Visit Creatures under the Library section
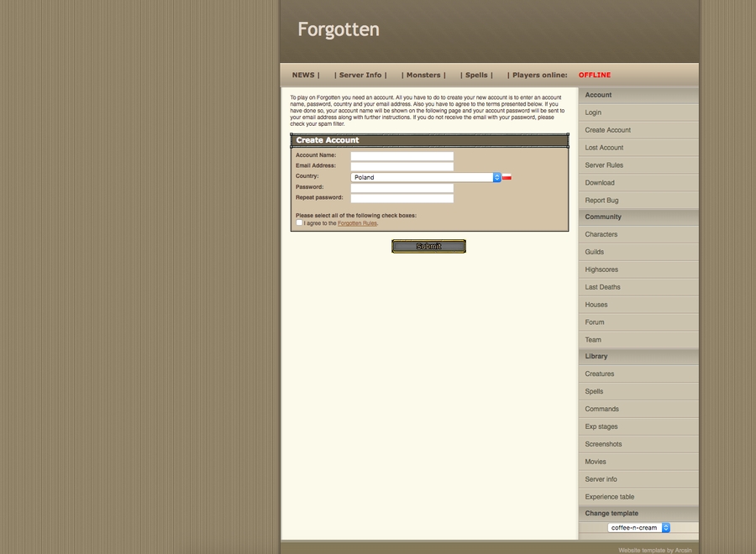Viewport: 756px width, 554px height. [600, 374]
